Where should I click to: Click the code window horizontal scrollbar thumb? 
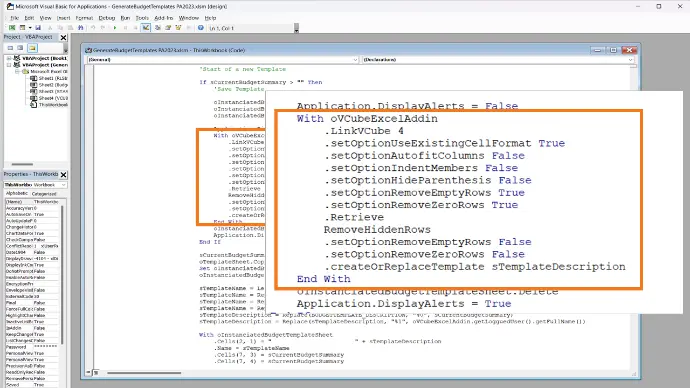pos(144,373)
